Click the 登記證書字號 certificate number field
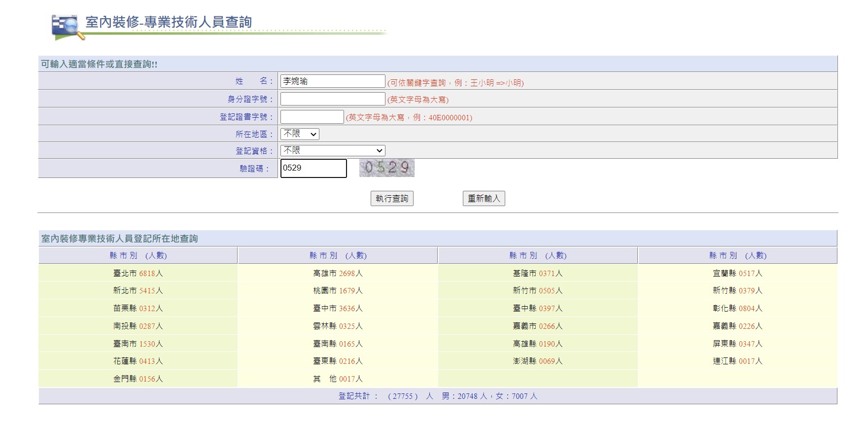This screenshot has height=423, width=868. pos(312,117)
